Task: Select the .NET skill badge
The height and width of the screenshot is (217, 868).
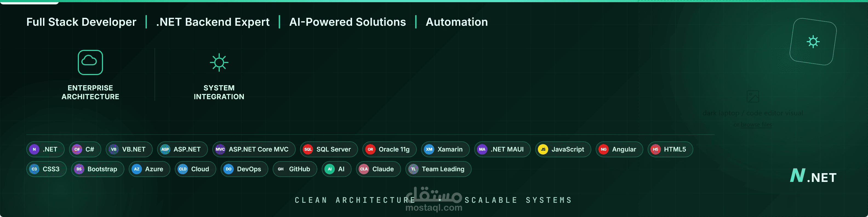Action: pos(45,149)
